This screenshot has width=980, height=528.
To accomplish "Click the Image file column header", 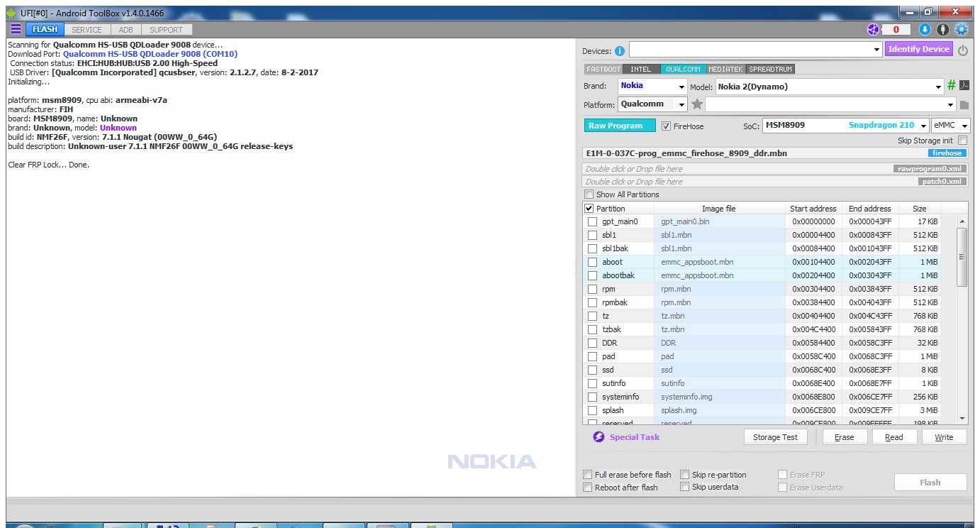I will pos(719,209).
